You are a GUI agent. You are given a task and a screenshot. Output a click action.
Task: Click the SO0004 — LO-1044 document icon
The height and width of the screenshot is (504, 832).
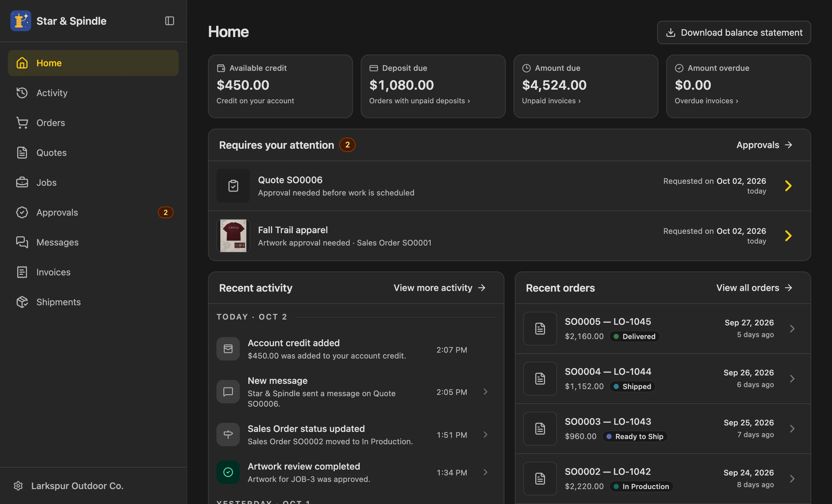click(540, 379)
